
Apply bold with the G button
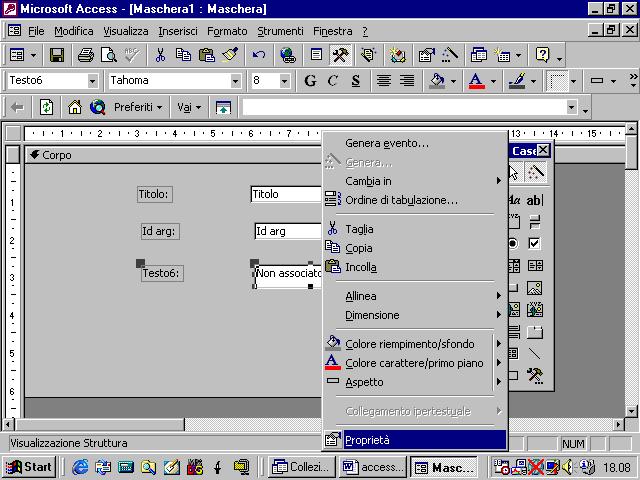310,81
